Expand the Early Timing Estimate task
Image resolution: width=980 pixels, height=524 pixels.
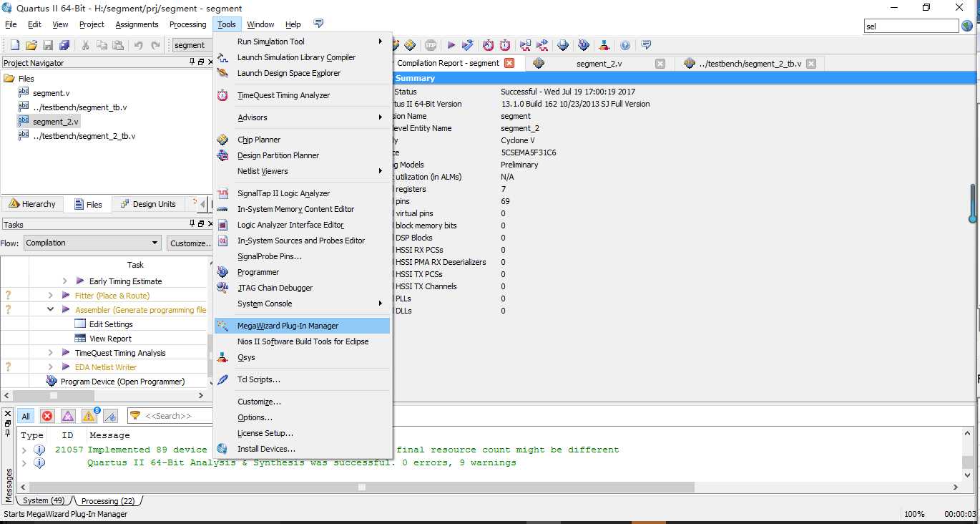(64, 281)
